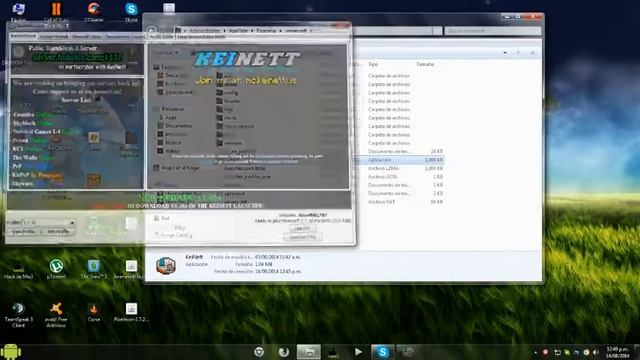Click the volume icon in system tray
640x360 pixels.
pos(596,352)
